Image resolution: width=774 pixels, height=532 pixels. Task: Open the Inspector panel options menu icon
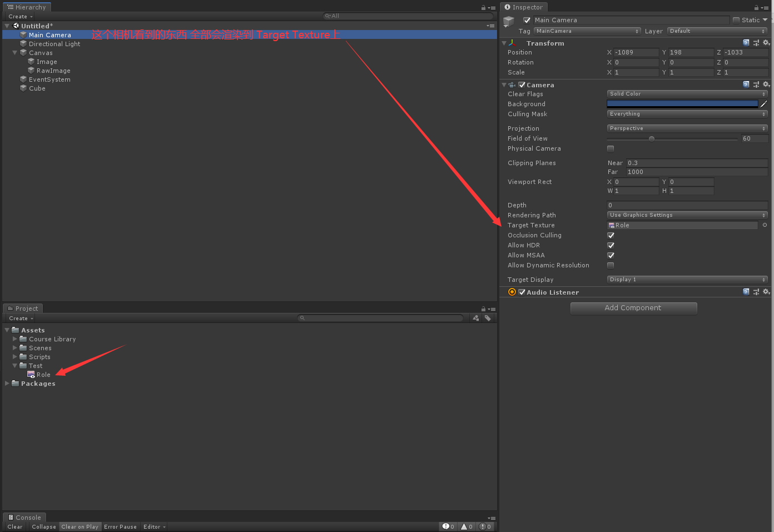[x=765, y=8]
